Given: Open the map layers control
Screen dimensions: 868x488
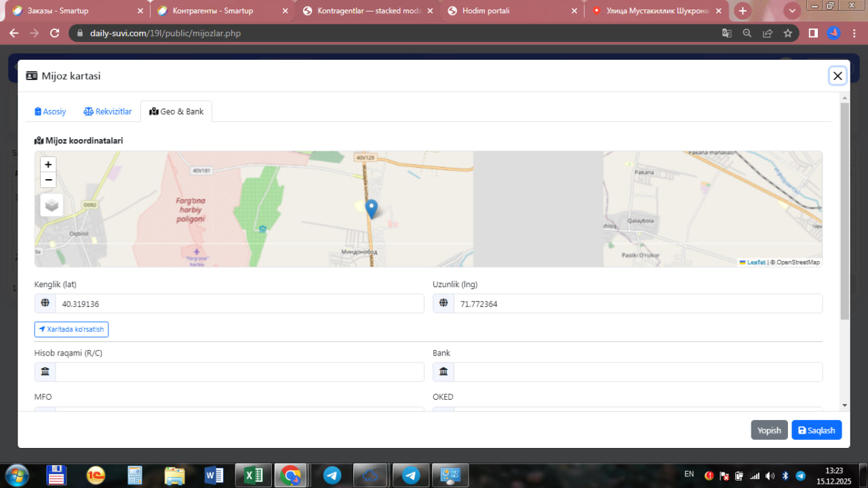Looking at the screenshot, I should (52, 205).
